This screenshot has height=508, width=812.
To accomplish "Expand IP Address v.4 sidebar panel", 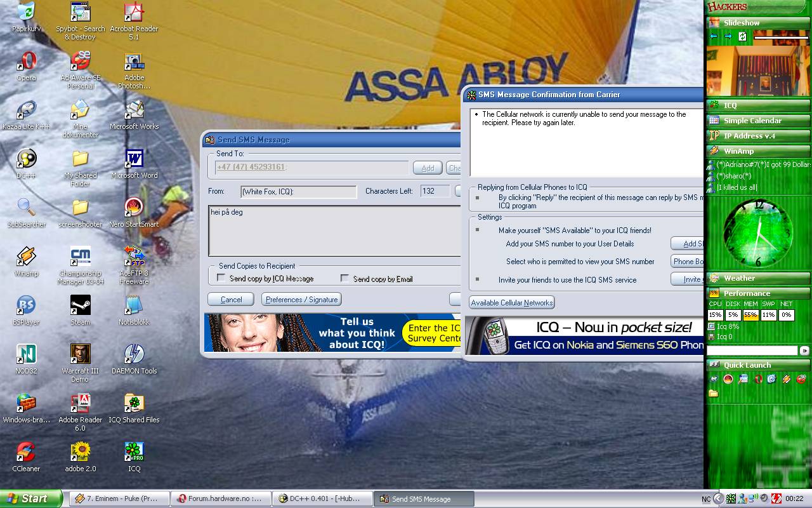I will [759, 136].
